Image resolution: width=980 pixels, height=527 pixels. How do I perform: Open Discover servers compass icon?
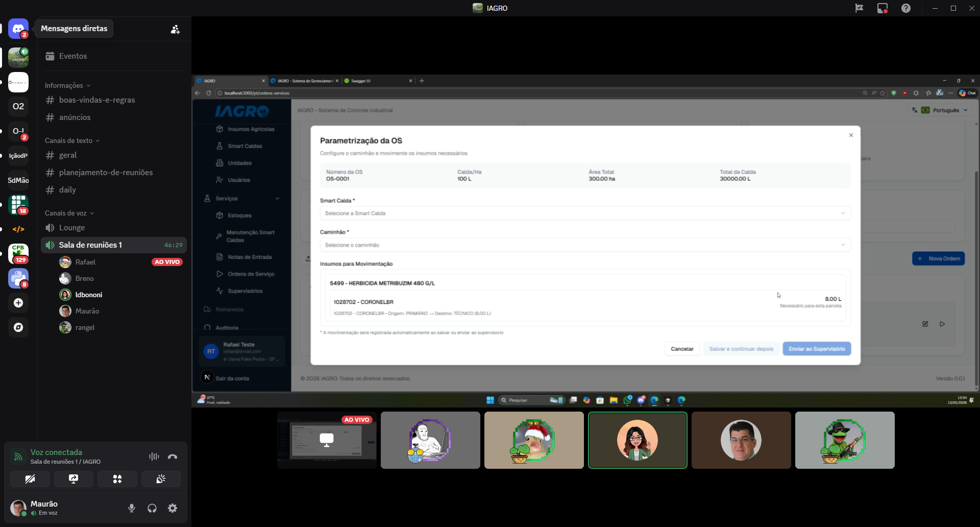[18, 327]
